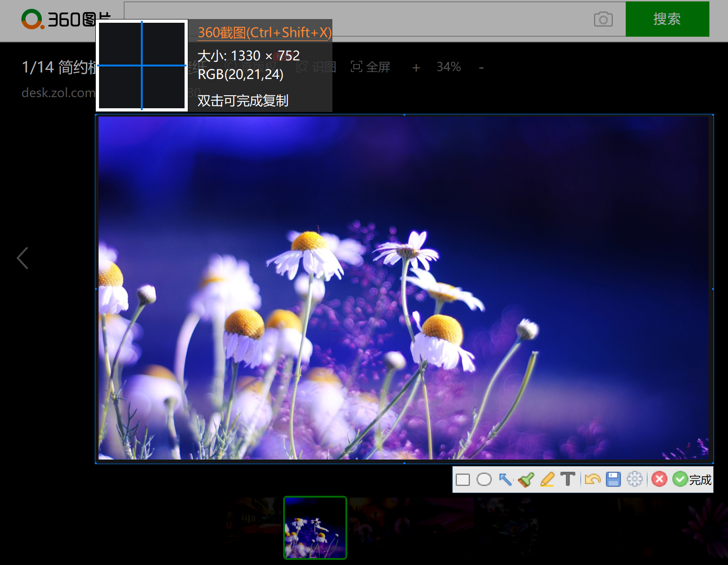Click the 全屏 fullscreen button
Viewport: 728px width, 565px height.
coord(371,67)
